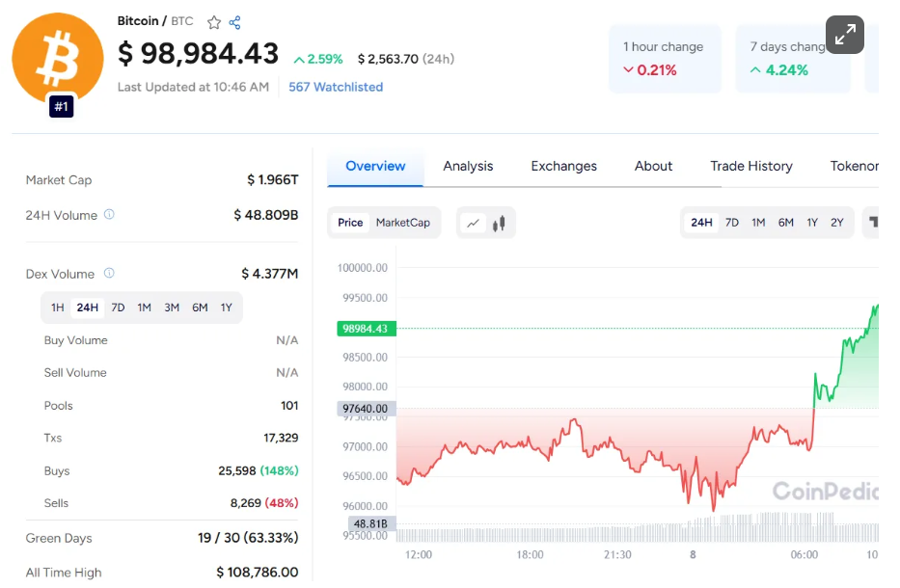
Task: Switch chart to line view
Action: coord(473,223)
